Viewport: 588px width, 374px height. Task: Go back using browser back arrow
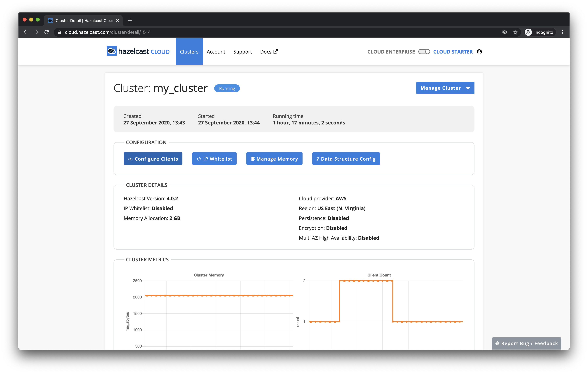[26, 32]
